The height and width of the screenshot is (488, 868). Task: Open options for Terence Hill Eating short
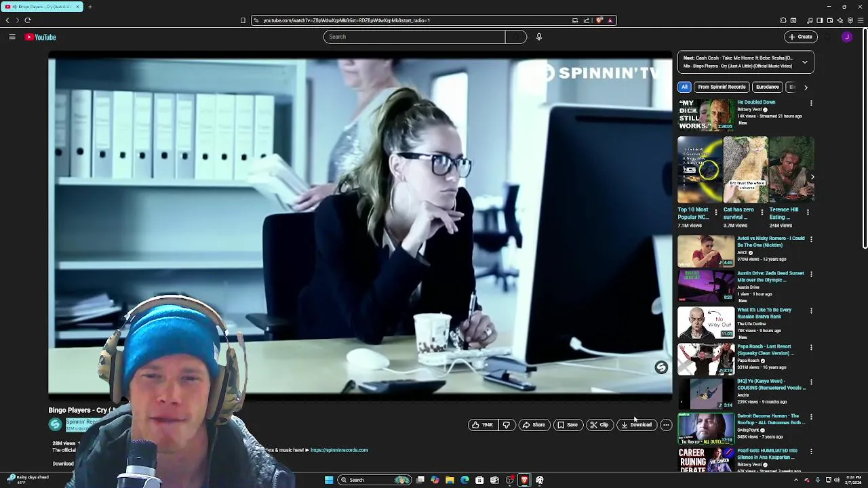(x=808, y=212)
